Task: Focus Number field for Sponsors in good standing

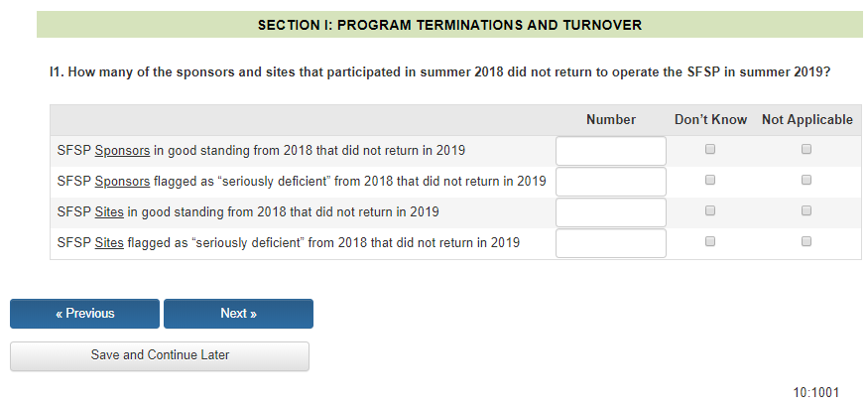Action: pyautogui.click(x=611, y=151)
